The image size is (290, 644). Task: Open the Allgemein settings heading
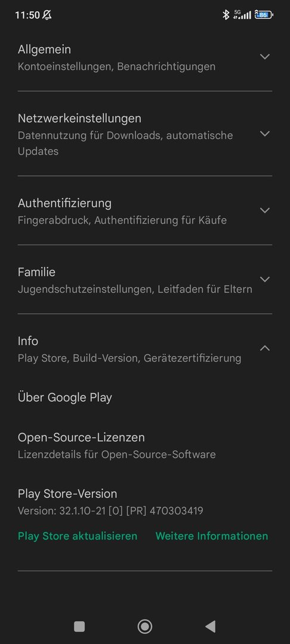(x=44, y=49)
